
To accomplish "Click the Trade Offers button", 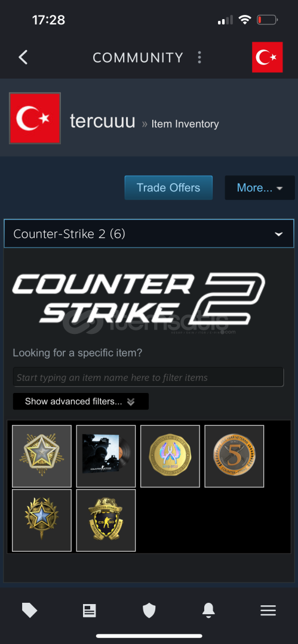I will coord(168,188).
